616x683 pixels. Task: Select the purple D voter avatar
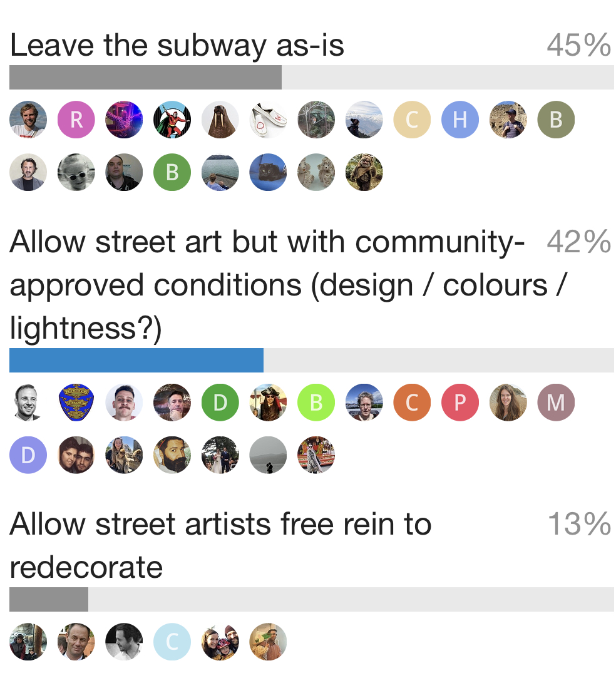click(28, 455)
